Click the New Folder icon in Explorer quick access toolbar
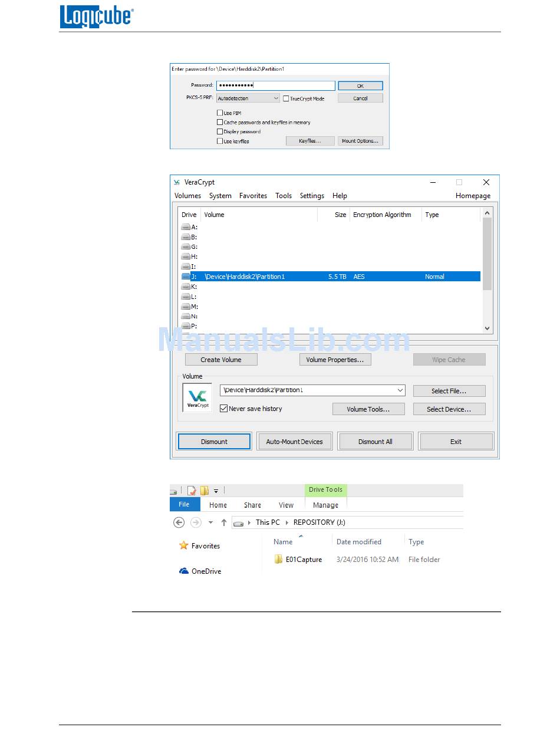Image resolution: width=560 pixels, height=743 pixels. (204, 491)
